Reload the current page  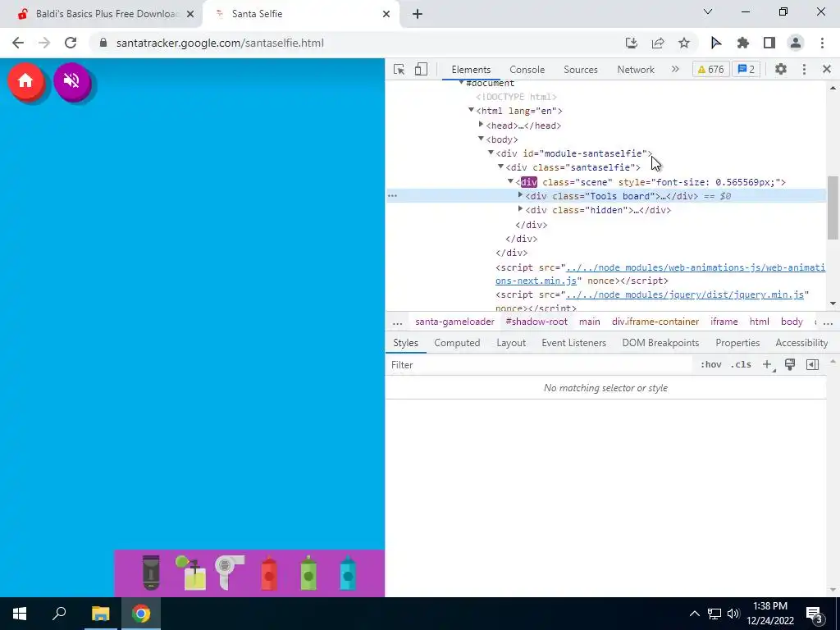(x=71, y=43)
